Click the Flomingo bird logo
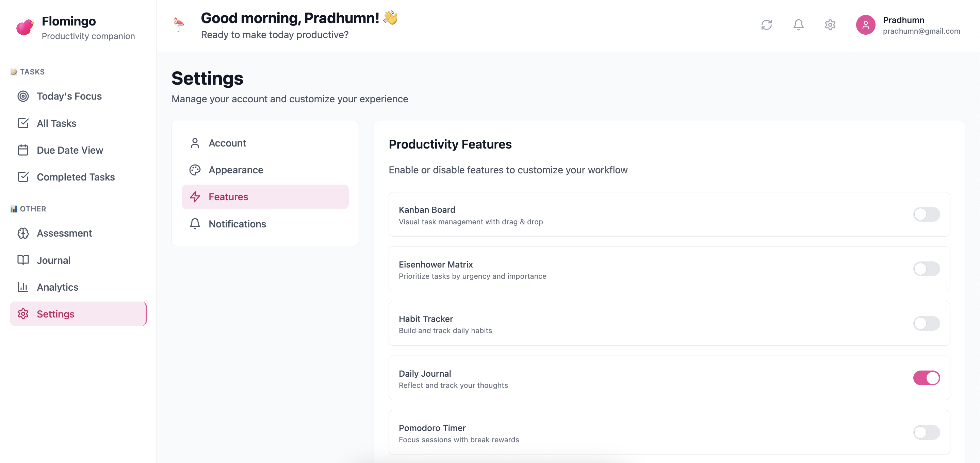The width and height of the screenshot is (980, 463). tap(25, 27)
